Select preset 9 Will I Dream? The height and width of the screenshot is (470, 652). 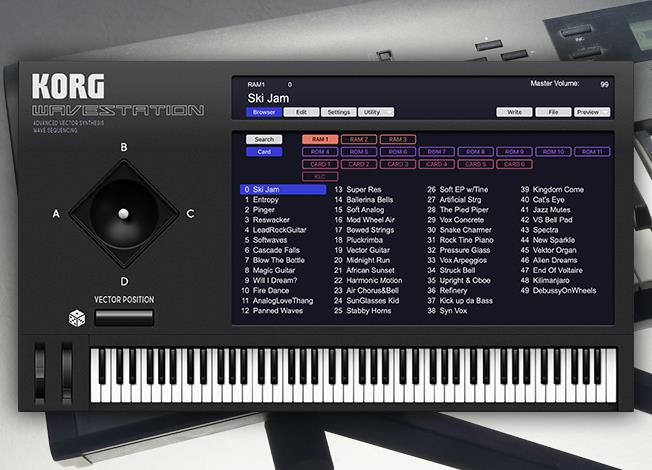point(270,281)
